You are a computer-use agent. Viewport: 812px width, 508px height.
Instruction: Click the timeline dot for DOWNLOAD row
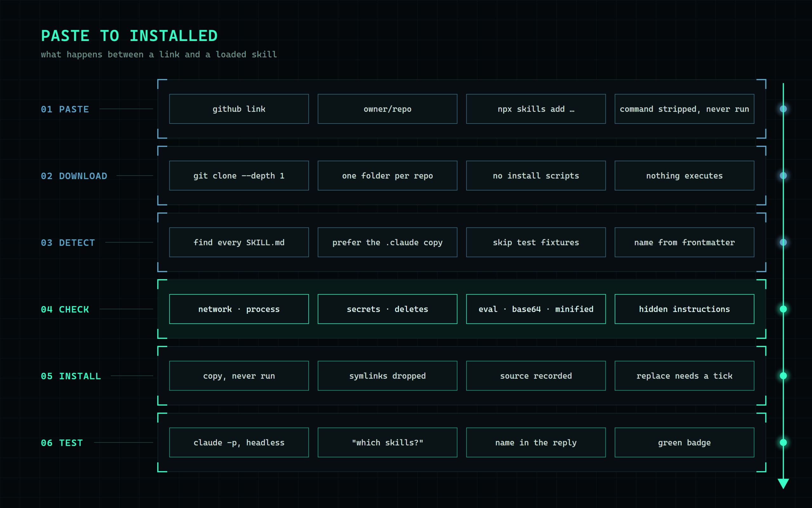(x=783, y=176)
